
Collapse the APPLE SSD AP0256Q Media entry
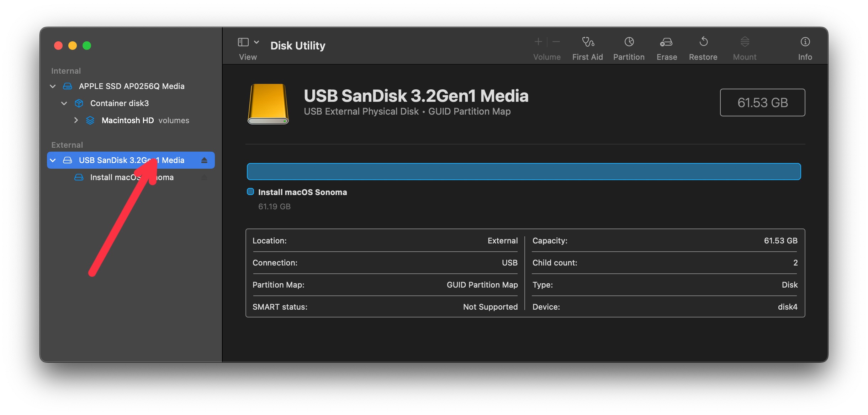pos(52,86)
